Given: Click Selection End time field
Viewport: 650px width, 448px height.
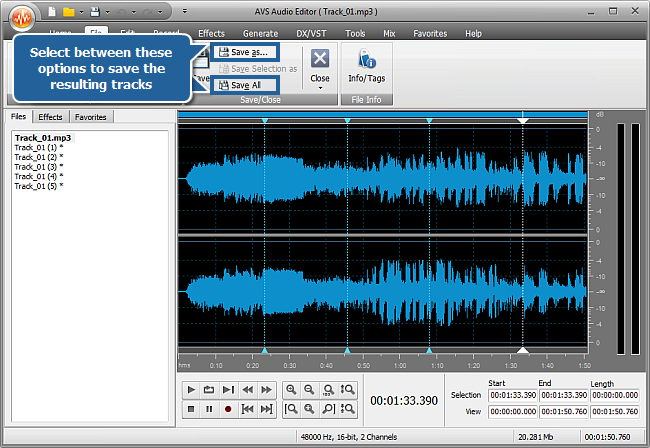Looking at the screenshot, I should click(564, 395).
